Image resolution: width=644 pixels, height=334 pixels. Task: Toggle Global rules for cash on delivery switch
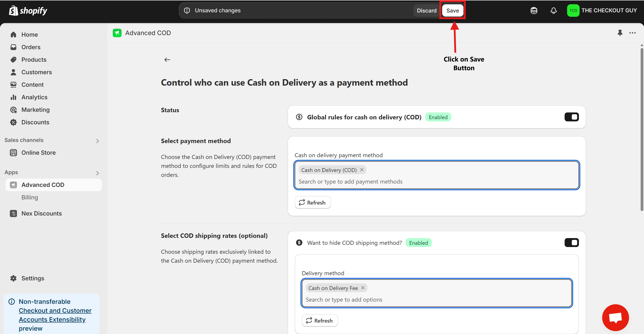(x=571, y=117)
